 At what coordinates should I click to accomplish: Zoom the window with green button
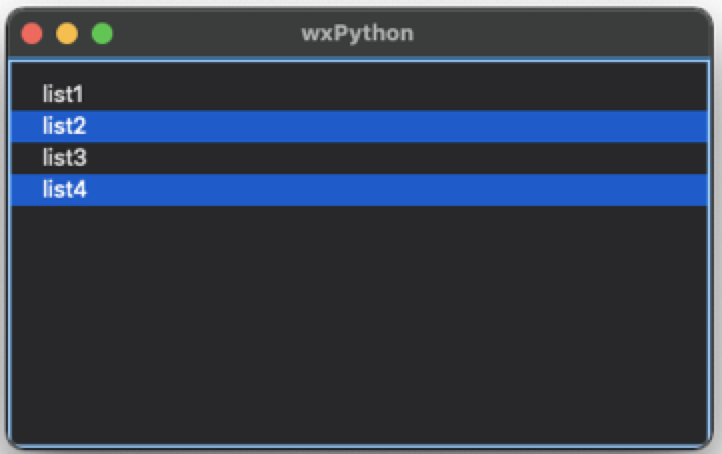pyautogui.click(x=102, y=34)
